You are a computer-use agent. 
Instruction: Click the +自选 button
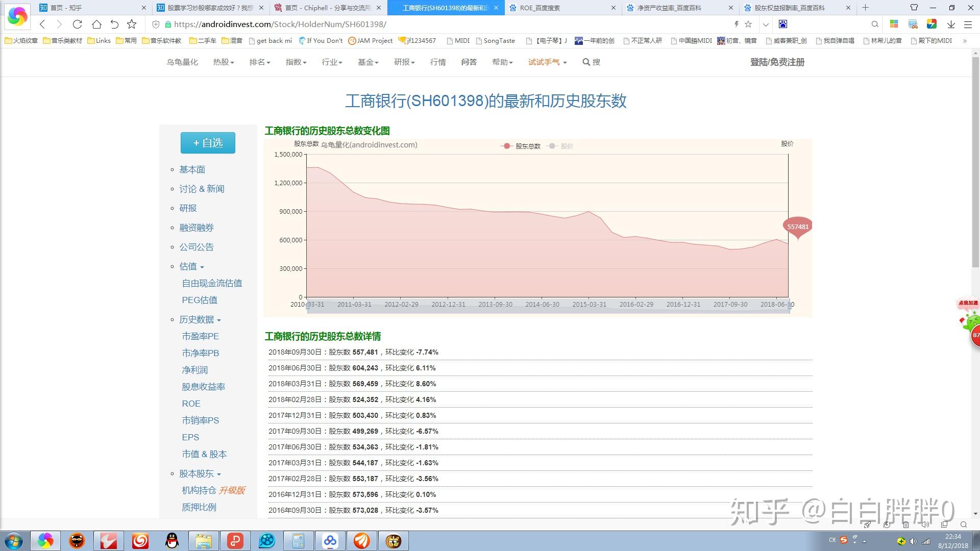(208, 143)
